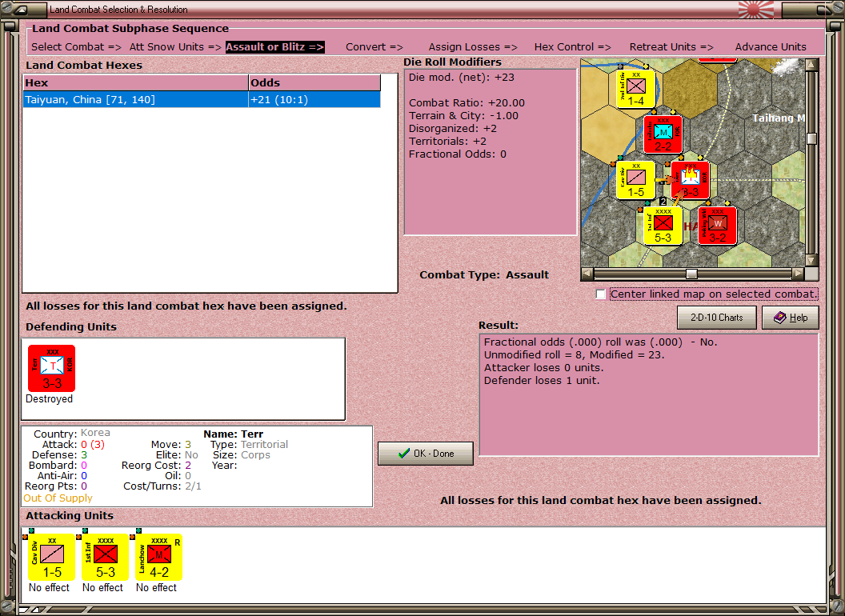The height and width of the screenshot is (616, 845).
Task: Click the Unmodified roll = 8 result line
Action: 574,354
